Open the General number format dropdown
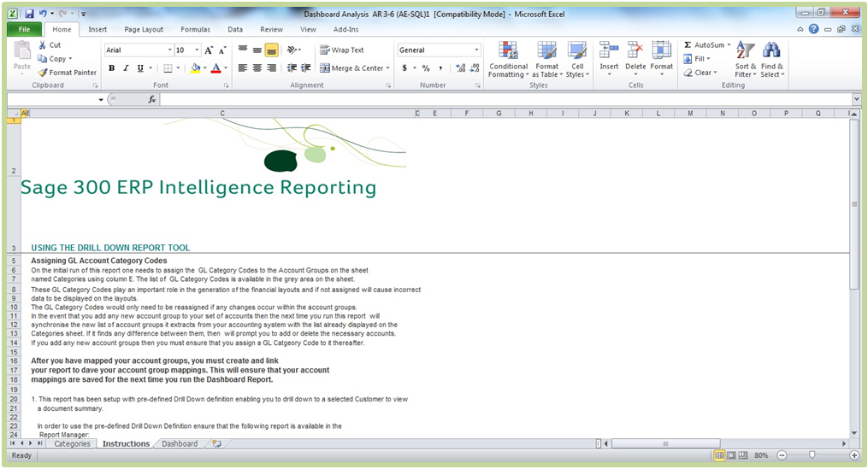Screen dimensions: 868x469 pyautogui.click(x=476, y=50)
